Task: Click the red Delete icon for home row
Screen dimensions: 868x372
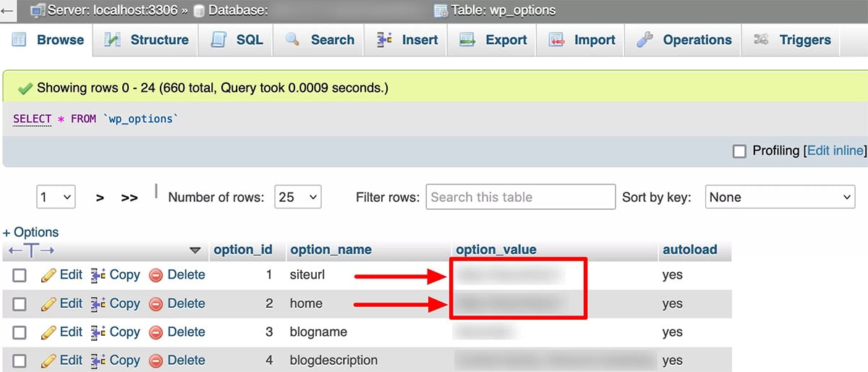Action: click(156, 304)
